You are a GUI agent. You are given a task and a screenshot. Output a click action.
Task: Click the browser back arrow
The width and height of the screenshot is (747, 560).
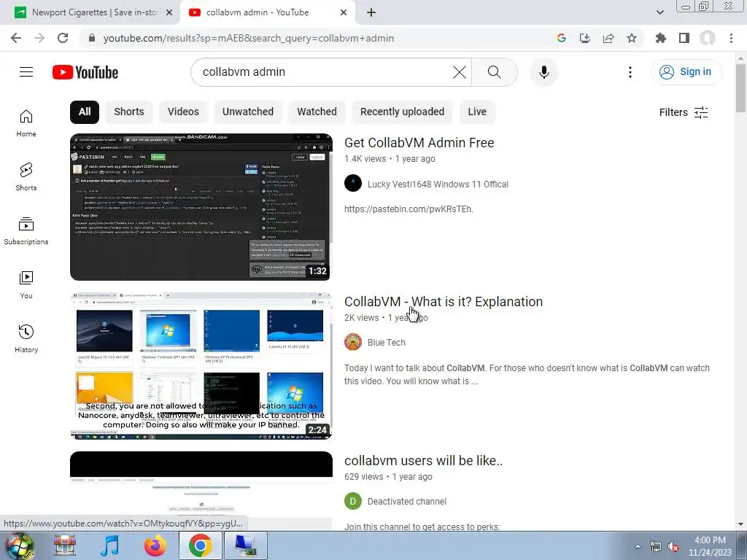[x=16, y=38]
